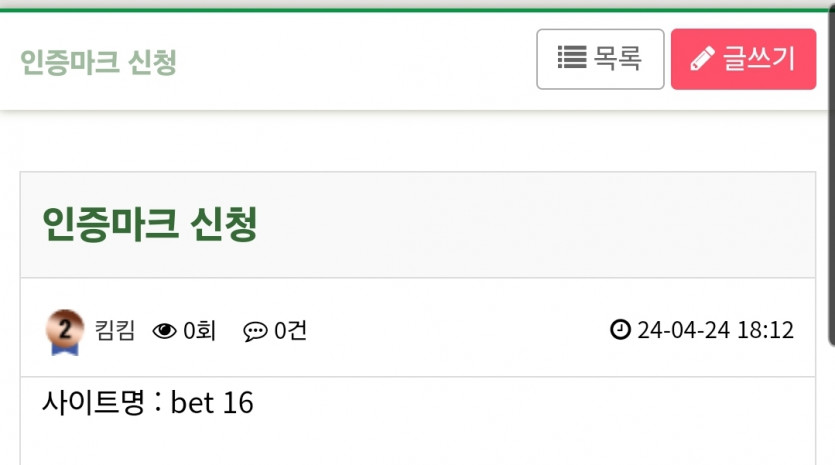Click the 사이트명 label in the post body
The width and height of the screenshot is (835, 465).
(94, 402)
